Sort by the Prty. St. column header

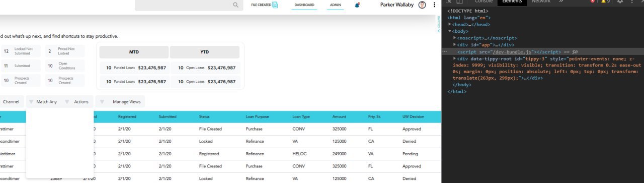coord(374,116)
